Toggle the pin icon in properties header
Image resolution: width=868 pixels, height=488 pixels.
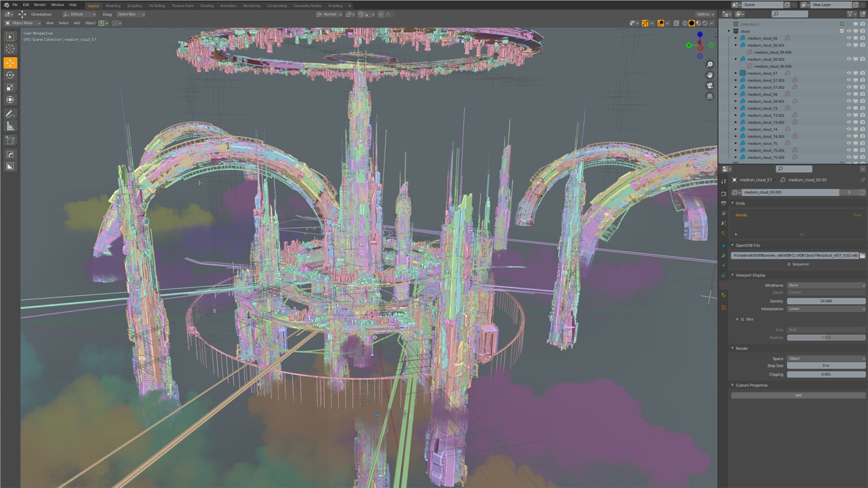click(863, 180)
